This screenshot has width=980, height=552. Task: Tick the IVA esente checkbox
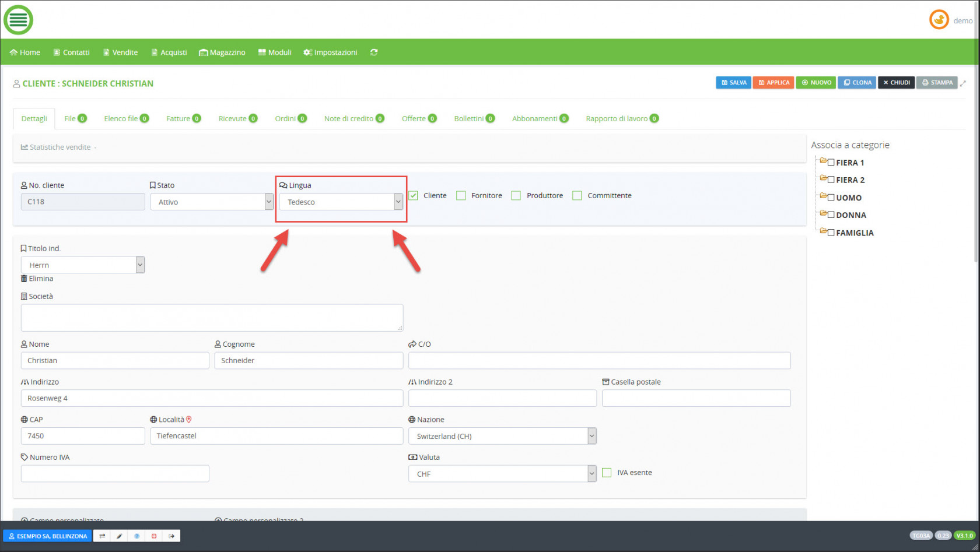pos(607,473)
